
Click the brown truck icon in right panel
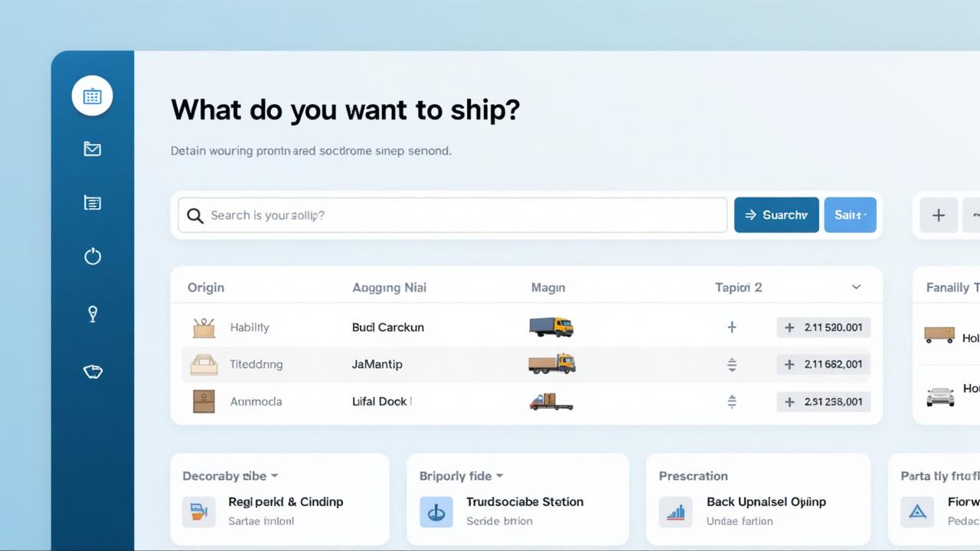pyautogui.click(x=939, y=334)
